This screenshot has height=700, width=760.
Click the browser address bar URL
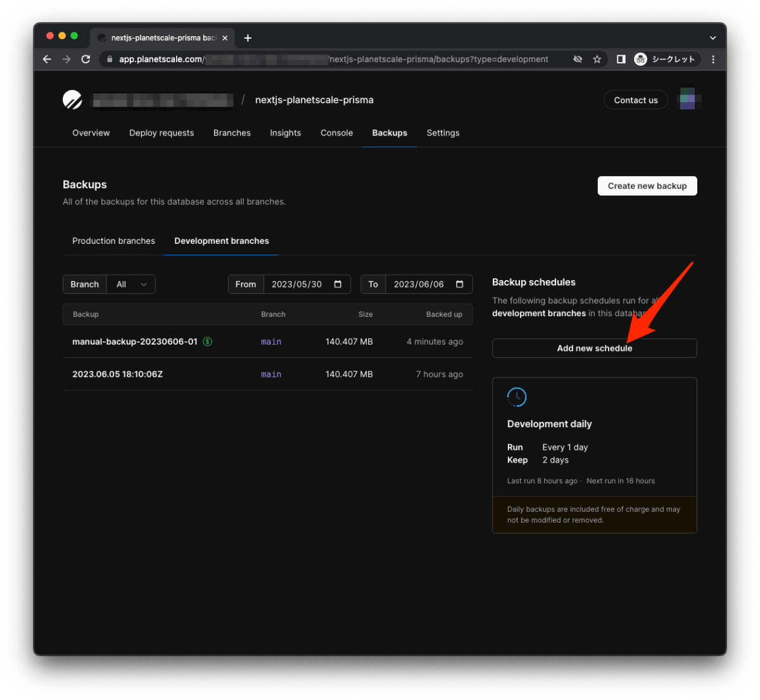pos(333,59)
